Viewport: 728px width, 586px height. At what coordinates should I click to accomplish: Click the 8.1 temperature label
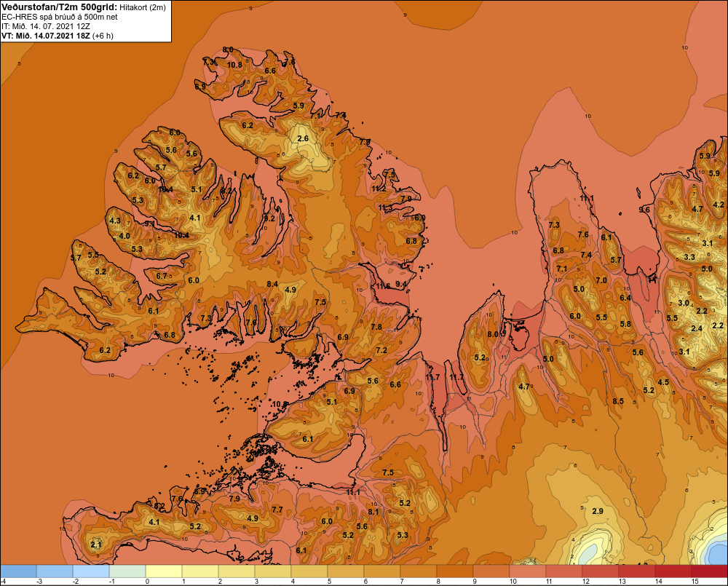373,512
